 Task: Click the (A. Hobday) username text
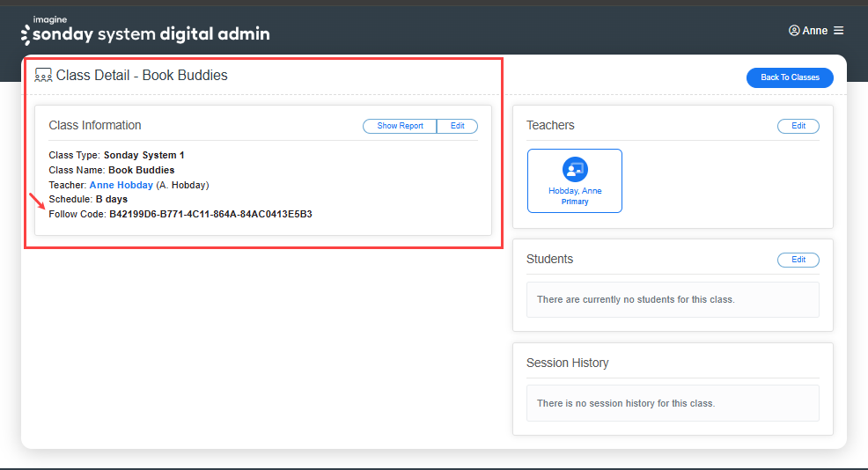pos(183,185)
